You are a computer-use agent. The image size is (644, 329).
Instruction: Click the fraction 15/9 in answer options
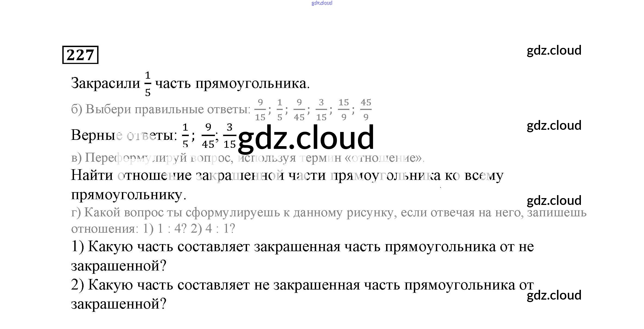pyautogui.click(x=343, y=110)
